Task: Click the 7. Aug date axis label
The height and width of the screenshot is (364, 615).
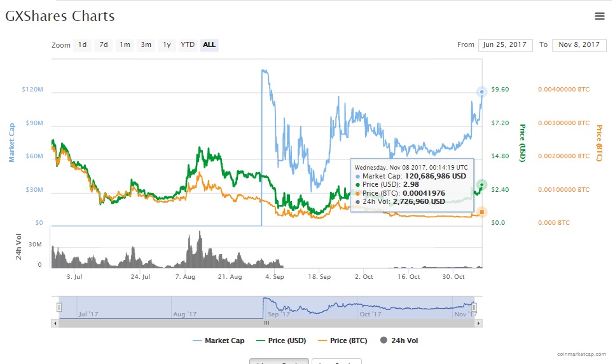Action: pyautogui.click(x=185, y=276)
